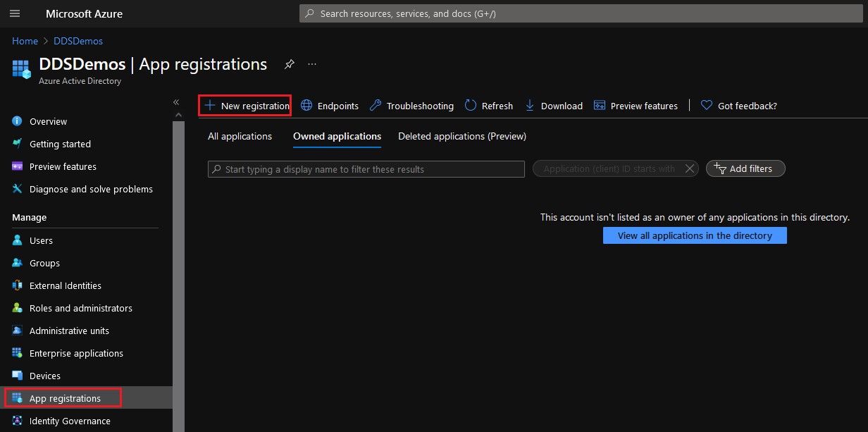Refresh the application list
868x432 pixels.
488,105
